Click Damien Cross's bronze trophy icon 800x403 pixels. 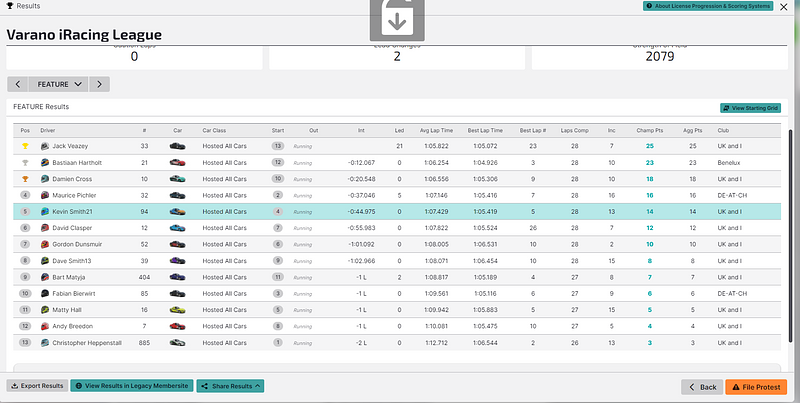coord(25,179)
